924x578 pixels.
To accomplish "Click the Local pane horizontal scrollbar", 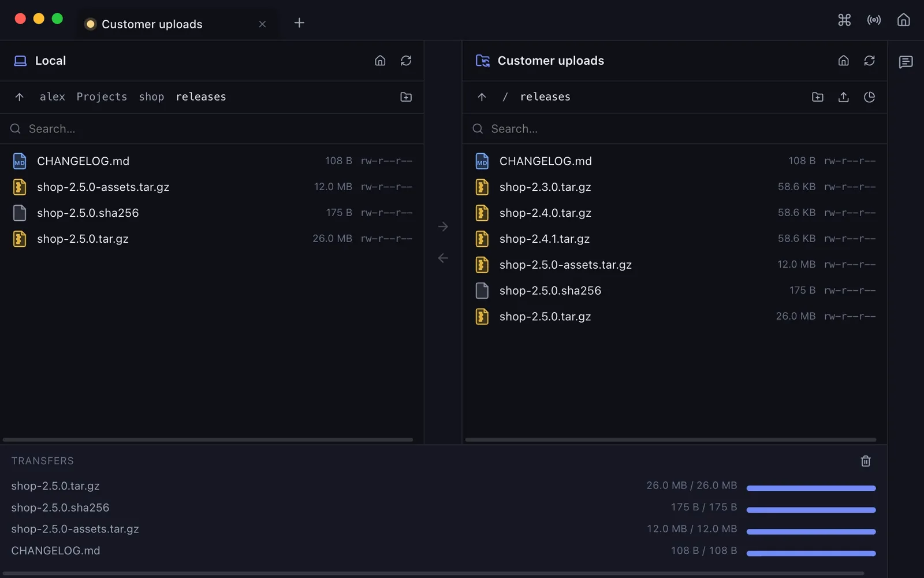I will [x=208, y=440].
